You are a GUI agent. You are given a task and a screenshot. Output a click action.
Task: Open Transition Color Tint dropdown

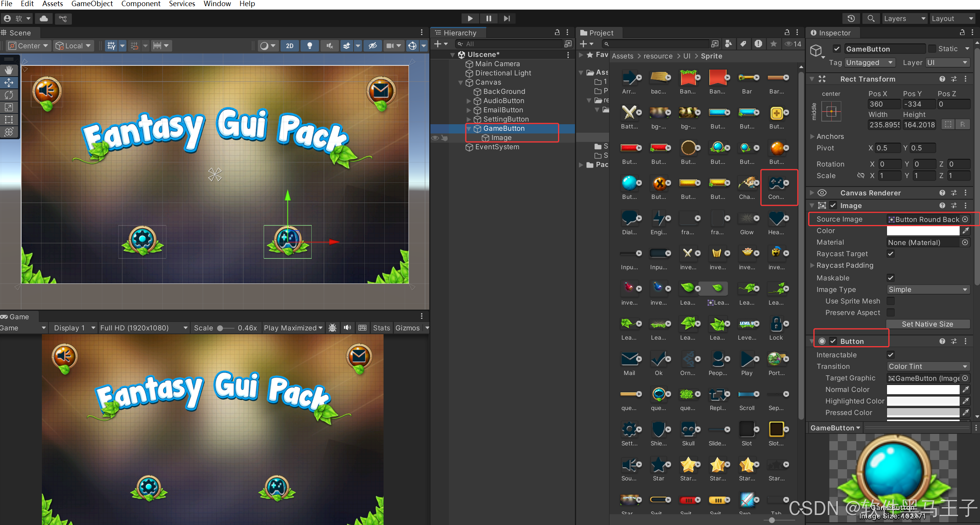[927, 367]
